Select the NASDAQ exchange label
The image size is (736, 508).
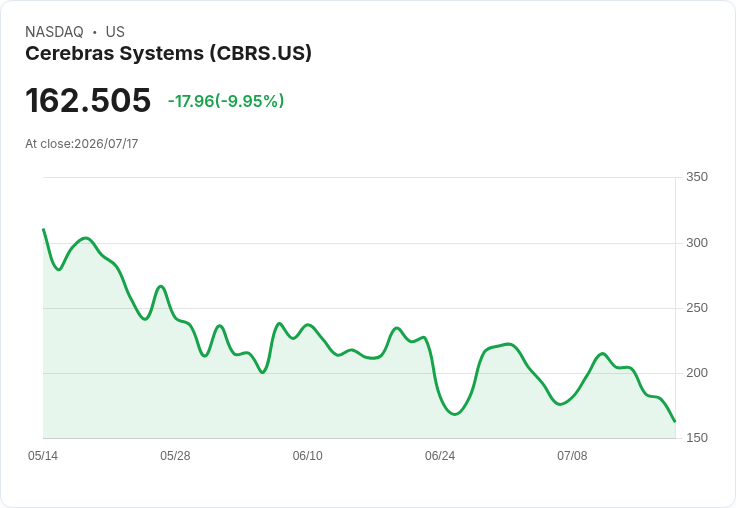point(54,32)
